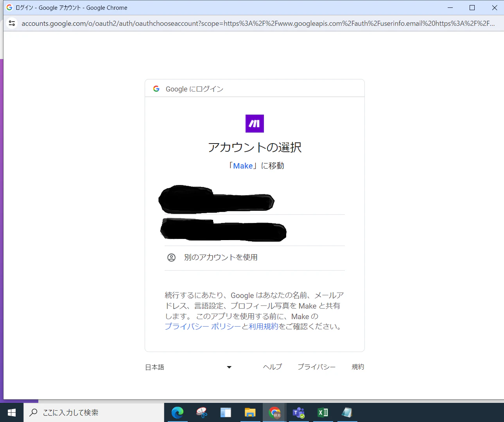The height and width of the screenshot is (422, 504).
Task: Open the プライバシー ポリシー link
Action: point(203,327)
